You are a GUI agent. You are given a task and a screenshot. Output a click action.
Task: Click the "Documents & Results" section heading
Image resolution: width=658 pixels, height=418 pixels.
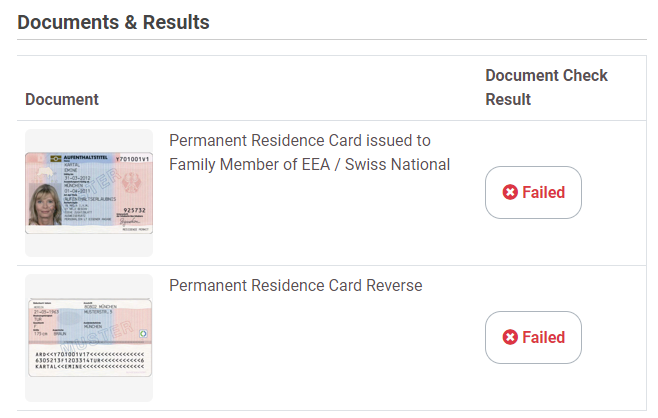coord(113,21)
